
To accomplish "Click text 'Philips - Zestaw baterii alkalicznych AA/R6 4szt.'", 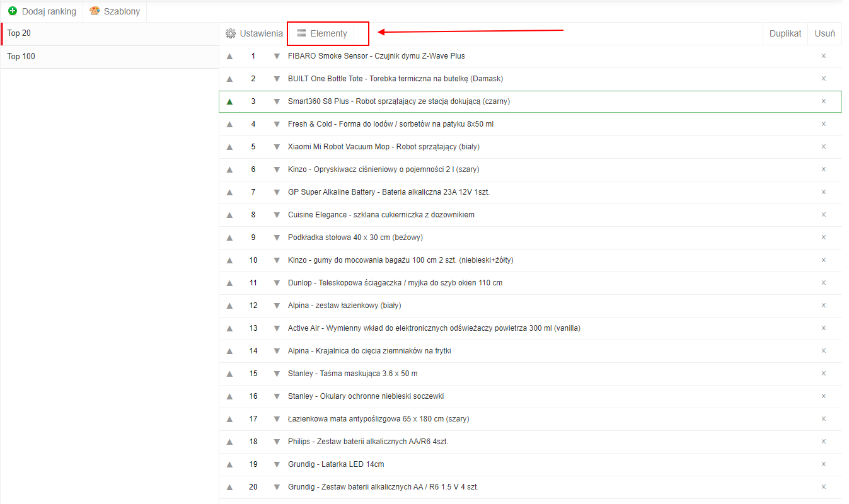I will coord(368,442).
